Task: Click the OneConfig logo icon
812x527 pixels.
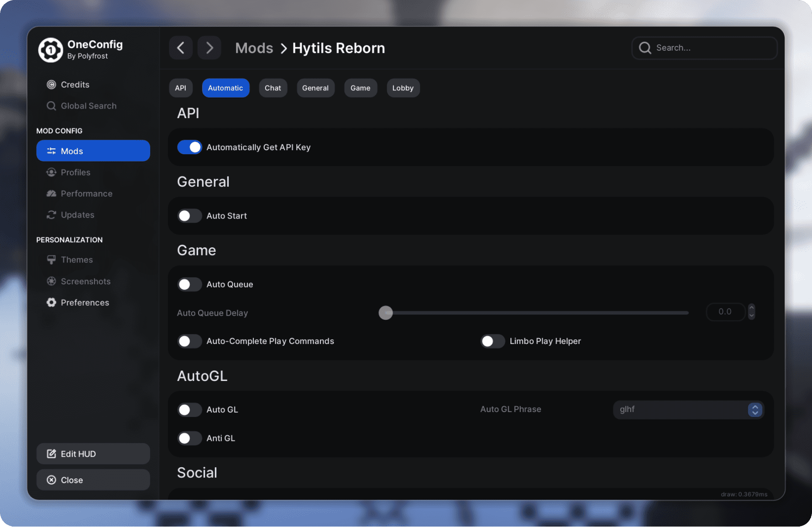Action: 50,50
